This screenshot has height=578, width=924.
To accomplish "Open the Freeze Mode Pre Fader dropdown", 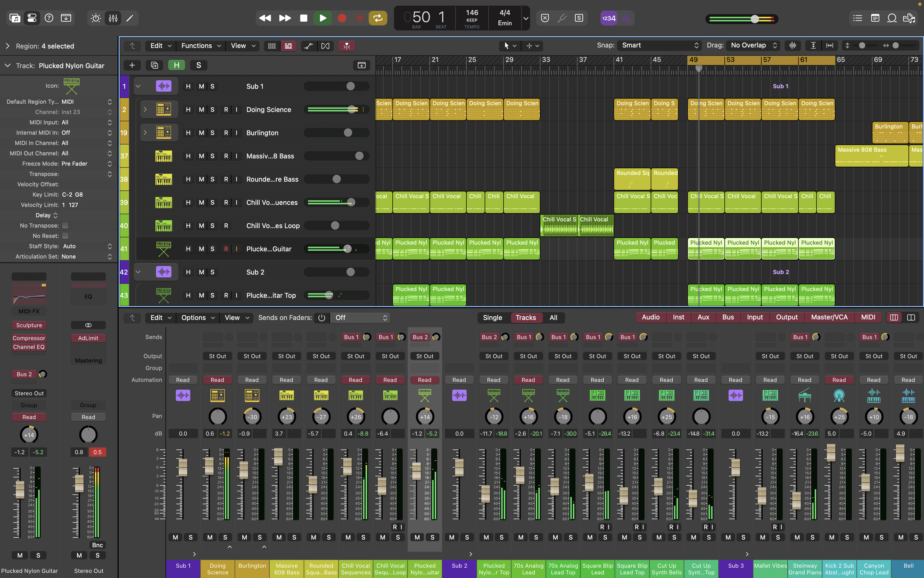I will point(87,164).
